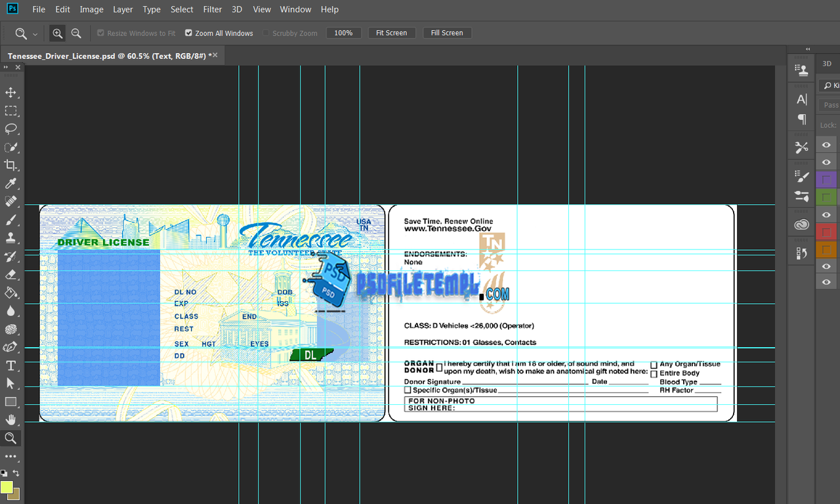Toggle Resize Windows to Fit checkbox
The width and height of the screenshot is (840, 504).
[x=100, y=33]
